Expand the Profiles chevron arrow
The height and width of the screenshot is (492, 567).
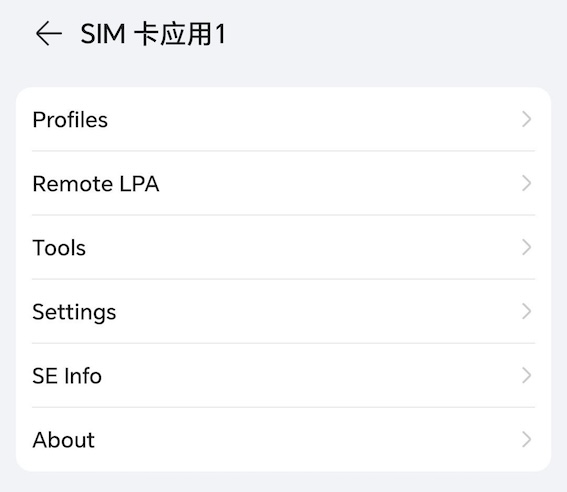coord(527,119)
